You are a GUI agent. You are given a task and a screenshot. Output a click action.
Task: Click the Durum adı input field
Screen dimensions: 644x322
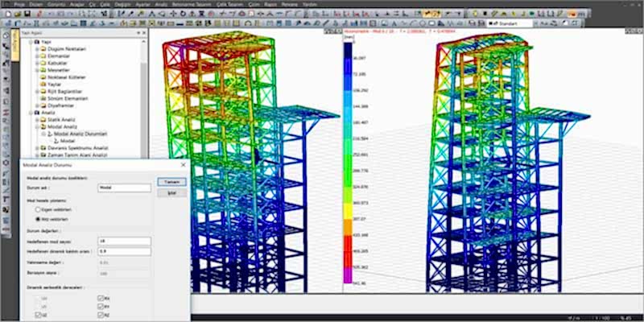point(123,188)
